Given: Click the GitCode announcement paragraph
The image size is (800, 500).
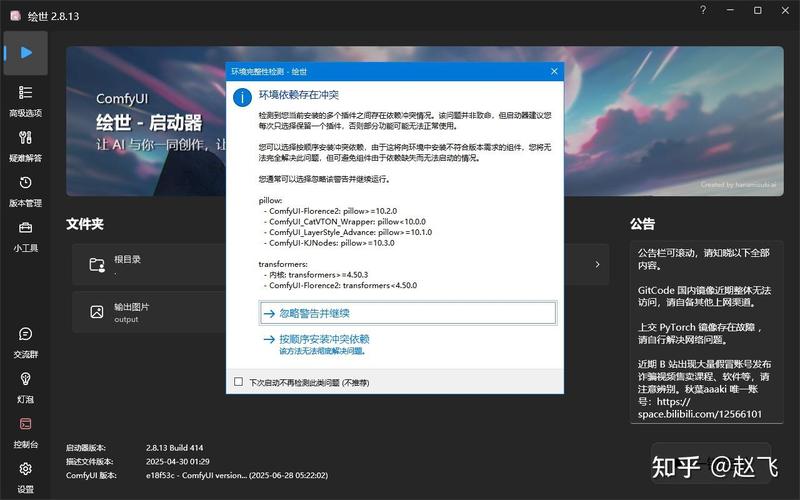Looking at the screenshot, I should pyautogui.click(x=704, y=296).
